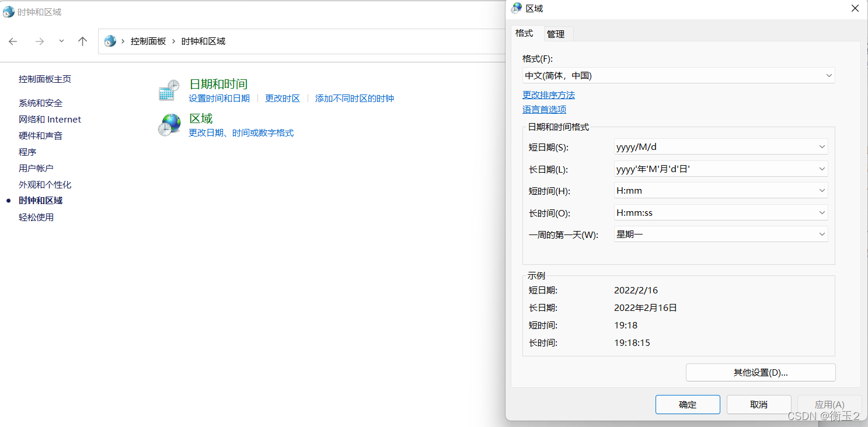Screen dimensions: 868x427
Task: Open the 日期和时间 heading link
Action: coord(219,84)
